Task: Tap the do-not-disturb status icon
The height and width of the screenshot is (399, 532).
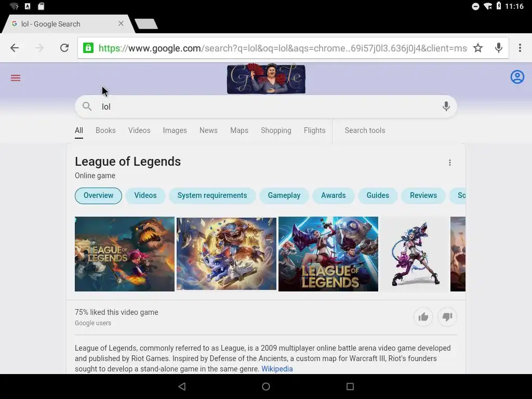Action: tap(475, 6)
